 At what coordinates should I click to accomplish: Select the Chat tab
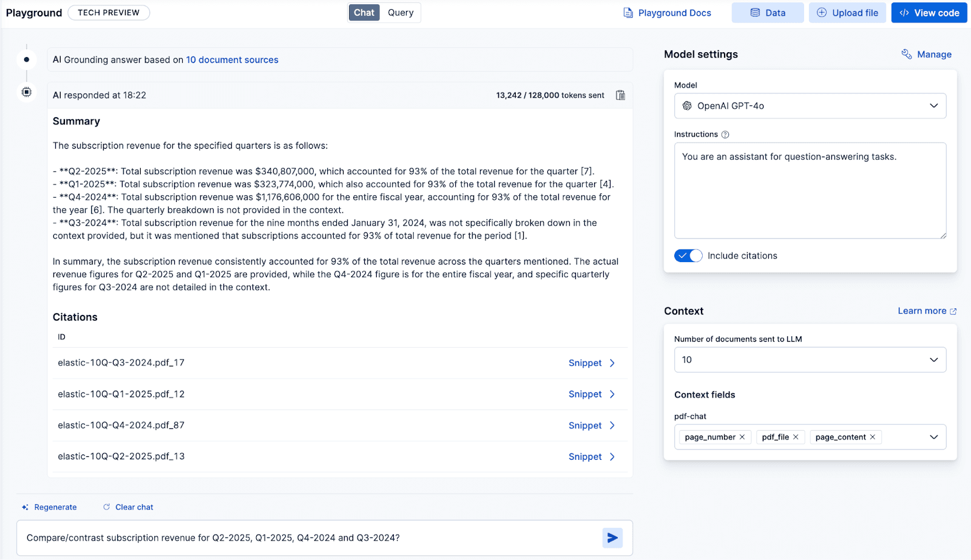(x=364, y=13)
